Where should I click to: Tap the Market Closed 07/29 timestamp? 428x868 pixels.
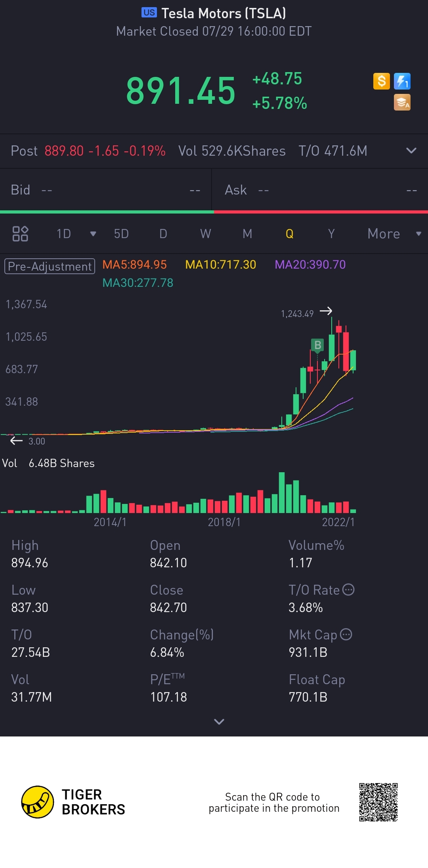coord(214,31)
